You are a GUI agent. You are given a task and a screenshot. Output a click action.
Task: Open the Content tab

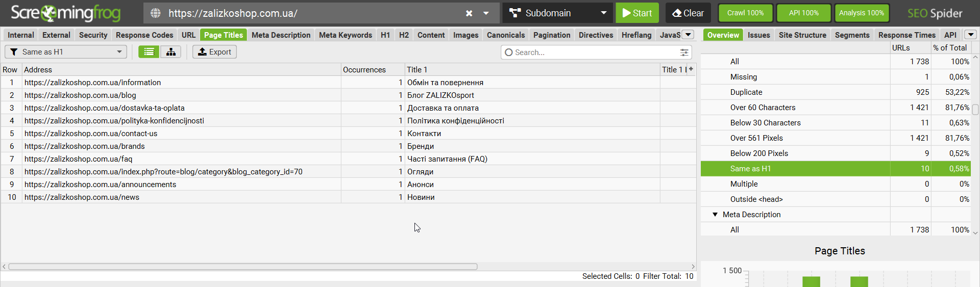tap(431, 35)
